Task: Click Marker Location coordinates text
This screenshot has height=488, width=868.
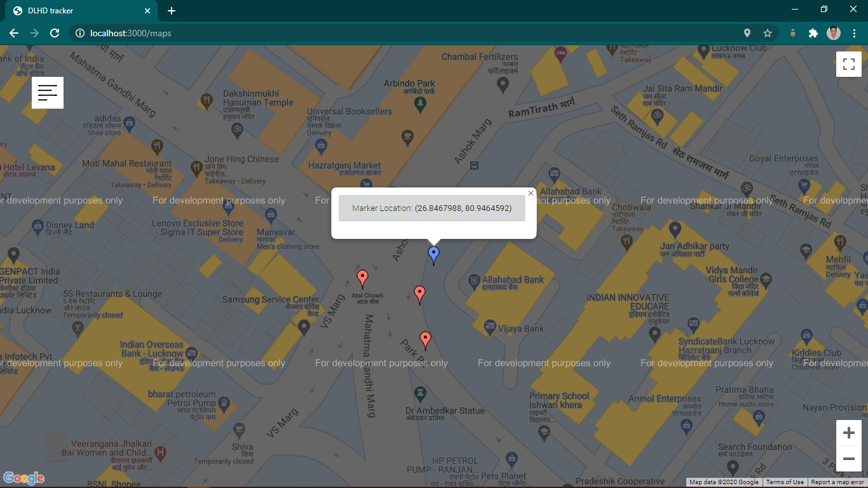Action: click(432, 208)
